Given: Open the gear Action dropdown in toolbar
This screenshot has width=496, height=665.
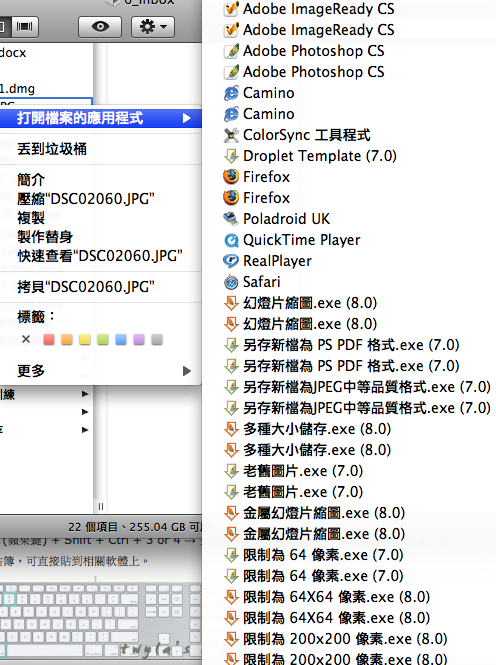Looking at the screenshot, I should (x=153, y=27).
